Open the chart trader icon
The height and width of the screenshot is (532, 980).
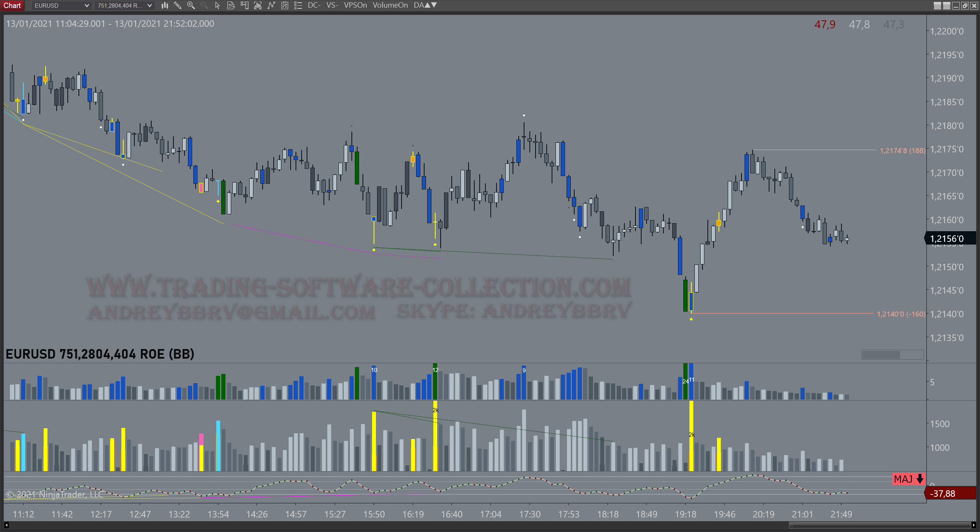tap(244, 5)
